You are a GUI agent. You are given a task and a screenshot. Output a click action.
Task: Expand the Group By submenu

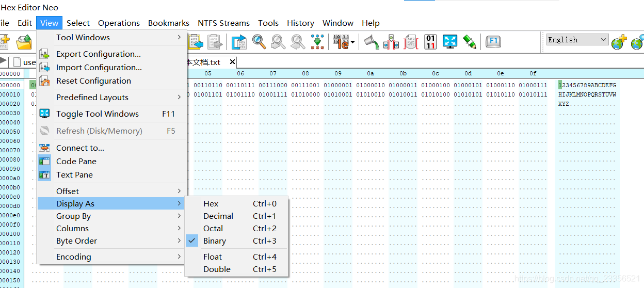click(112, 216)
